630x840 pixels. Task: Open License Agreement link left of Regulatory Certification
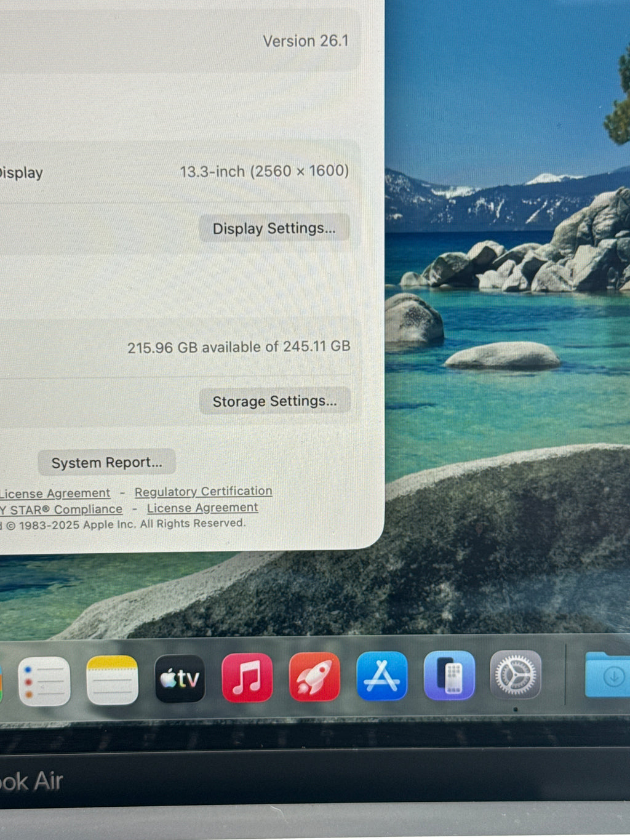coord(55,494)
